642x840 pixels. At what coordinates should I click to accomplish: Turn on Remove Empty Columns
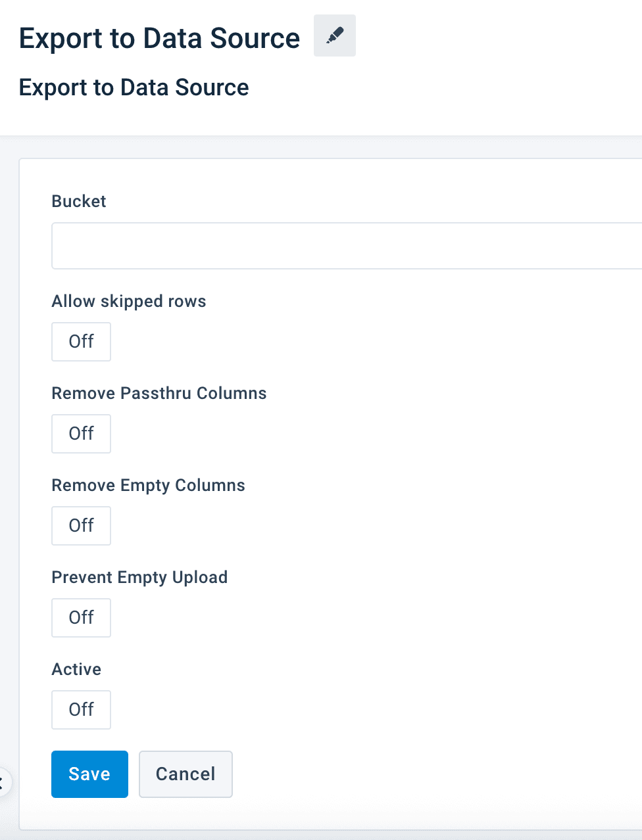[x=82, y=526]
